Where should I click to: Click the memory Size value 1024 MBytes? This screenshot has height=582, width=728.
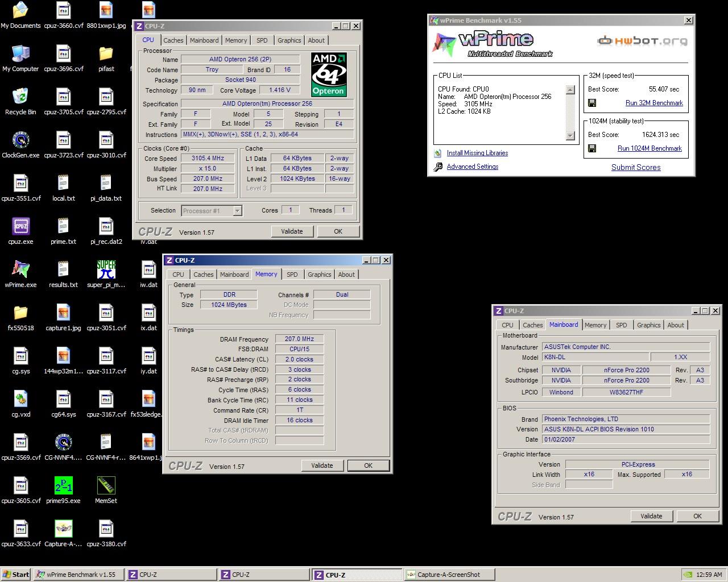tap(229, 305)
